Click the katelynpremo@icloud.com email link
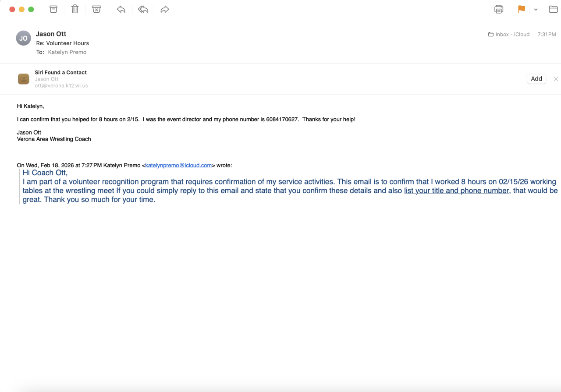Viewport: 561px width, 392px height. 179,166
